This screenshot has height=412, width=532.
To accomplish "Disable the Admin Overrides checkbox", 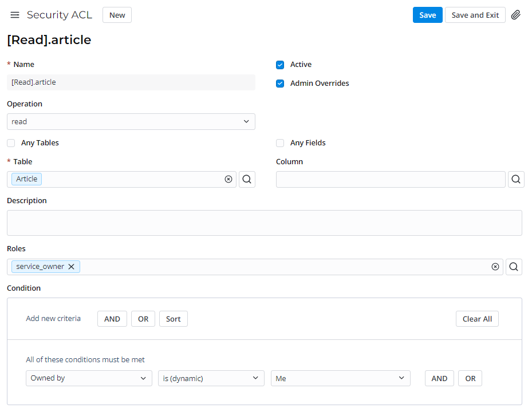I will [x=280, y=84].
